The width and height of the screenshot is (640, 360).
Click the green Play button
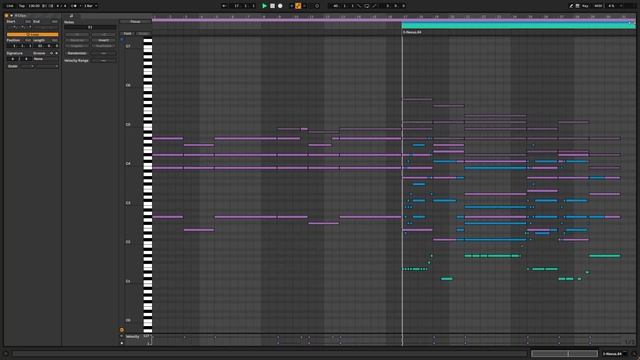click(x=264, y=6)
